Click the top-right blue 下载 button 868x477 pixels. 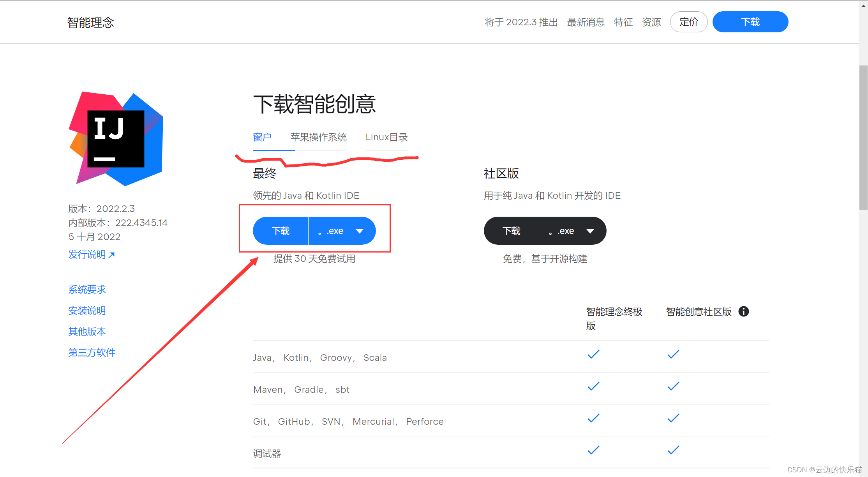click(750, 22)
